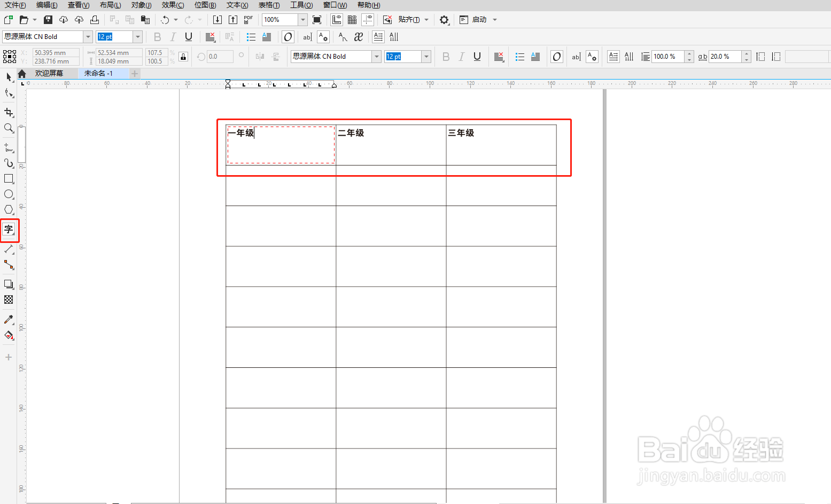The height and width of the screenshot is (504, 831).
Task: Toggle show guidelines
Action: coord(368,20)
